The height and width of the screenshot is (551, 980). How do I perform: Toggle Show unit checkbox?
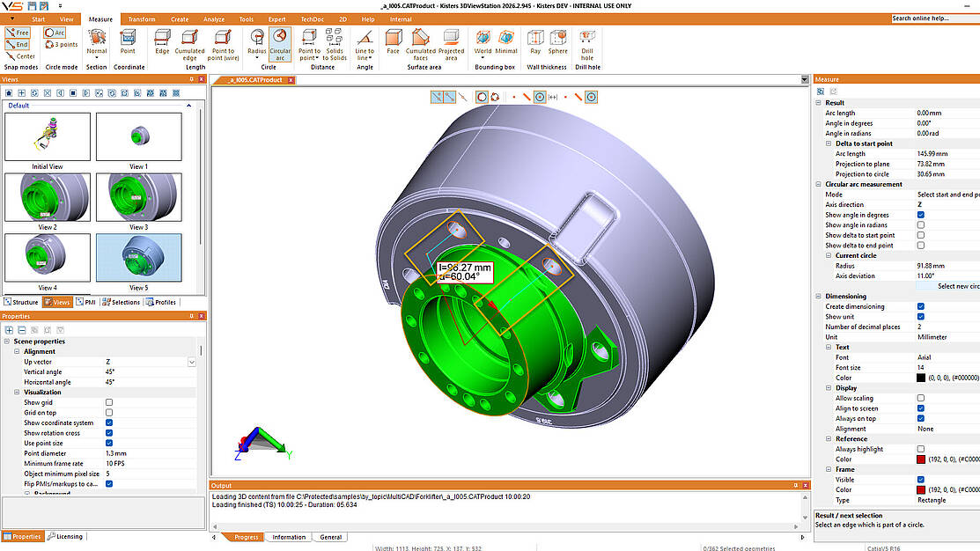coord(921,317)
